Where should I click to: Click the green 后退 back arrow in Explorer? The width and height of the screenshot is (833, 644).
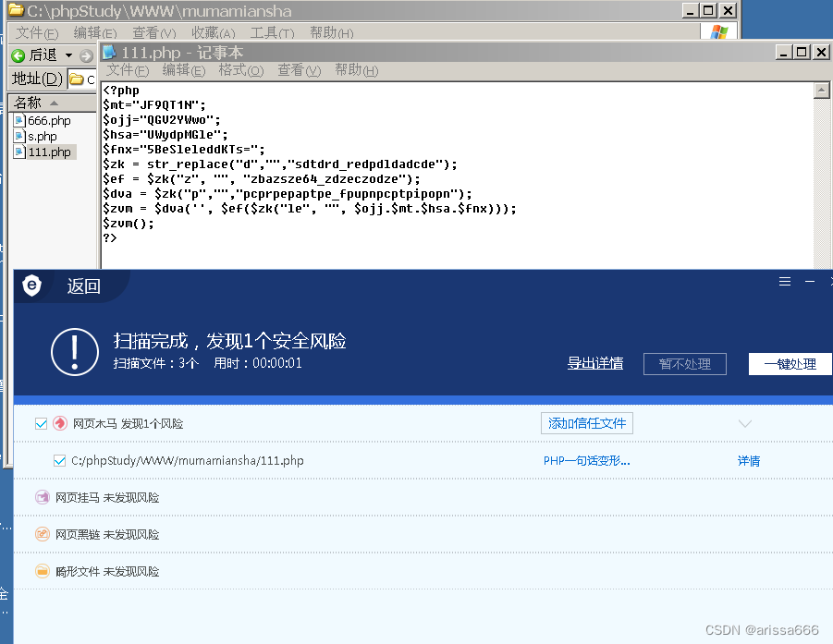[x=18, y=55]
